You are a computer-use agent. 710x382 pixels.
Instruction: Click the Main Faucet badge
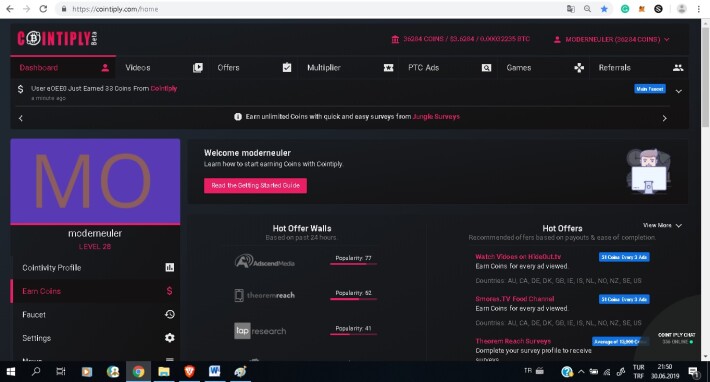[x=649, y=89]
